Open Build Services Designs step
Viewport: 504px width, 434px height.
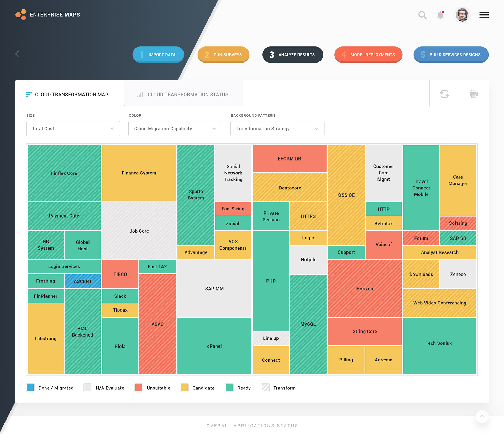click(451, 55)
